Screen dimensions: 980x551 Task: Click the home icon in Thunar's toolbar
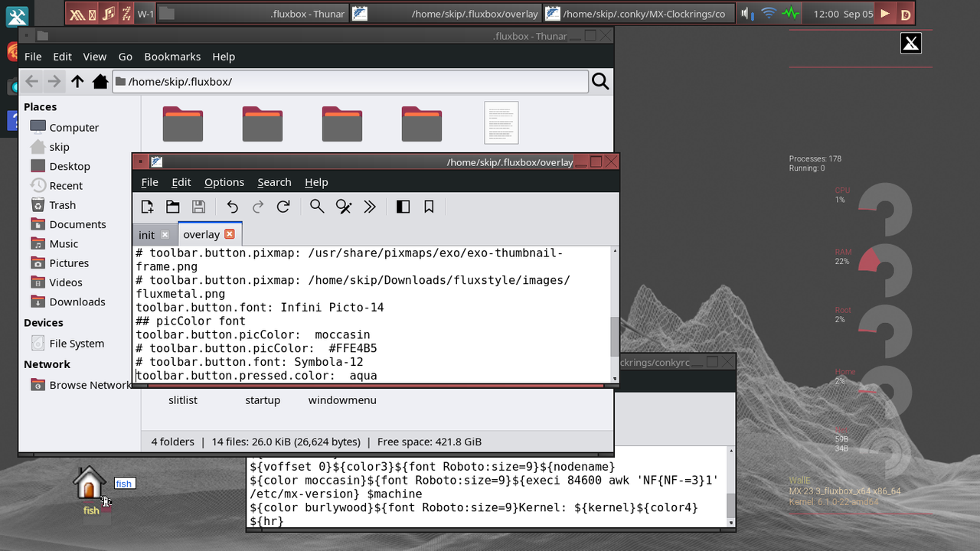pos(100,81)
